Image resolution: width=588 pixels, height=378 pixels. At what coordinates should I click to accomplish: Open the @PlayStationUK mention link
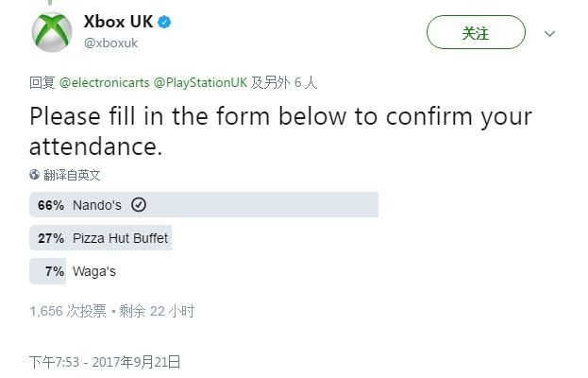click(x=200, y=82)
